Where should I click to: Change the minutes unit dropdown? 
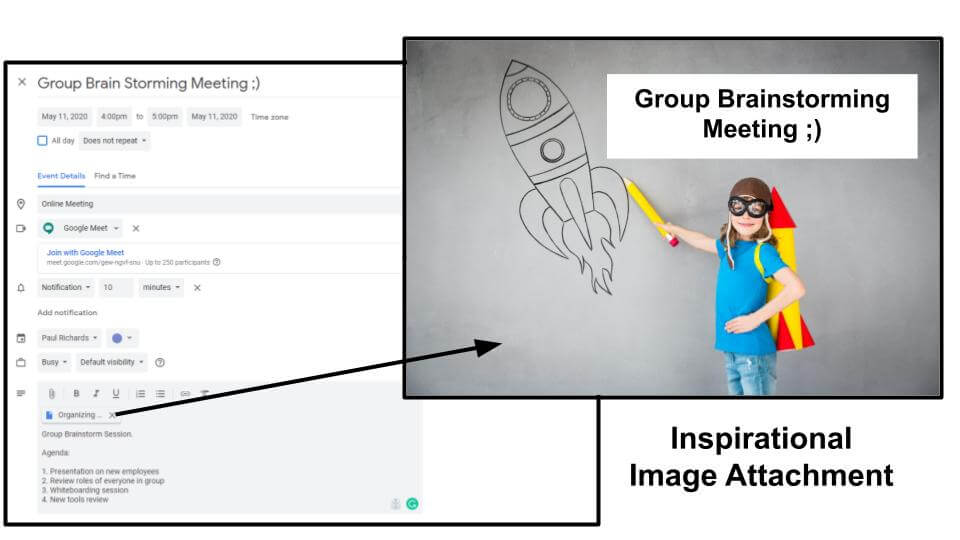point(161,287)
